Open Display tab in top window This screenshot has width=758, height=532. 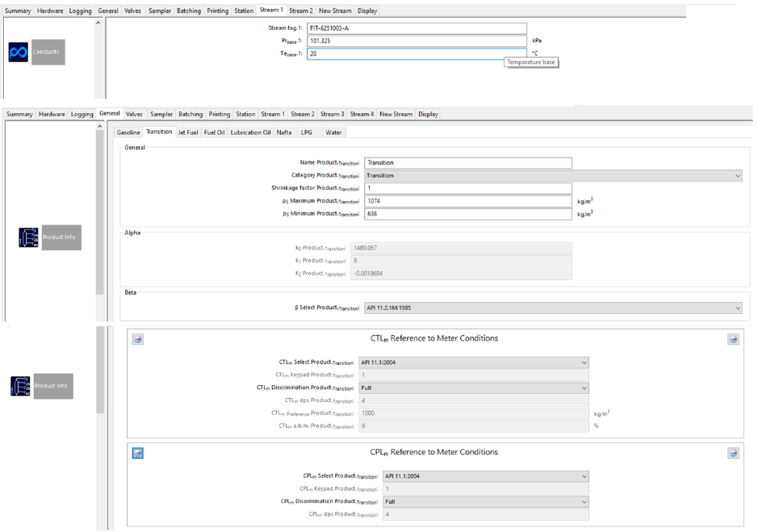tap(367, 10)
